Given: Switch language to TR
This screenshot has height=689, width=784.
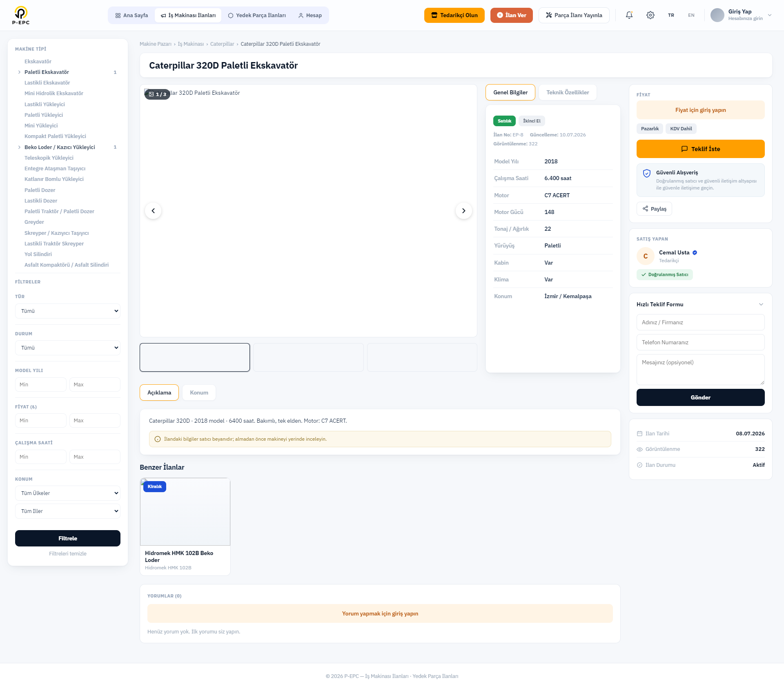Looking at the screenshot, I should pyautogui.click(x=671, y=15).
